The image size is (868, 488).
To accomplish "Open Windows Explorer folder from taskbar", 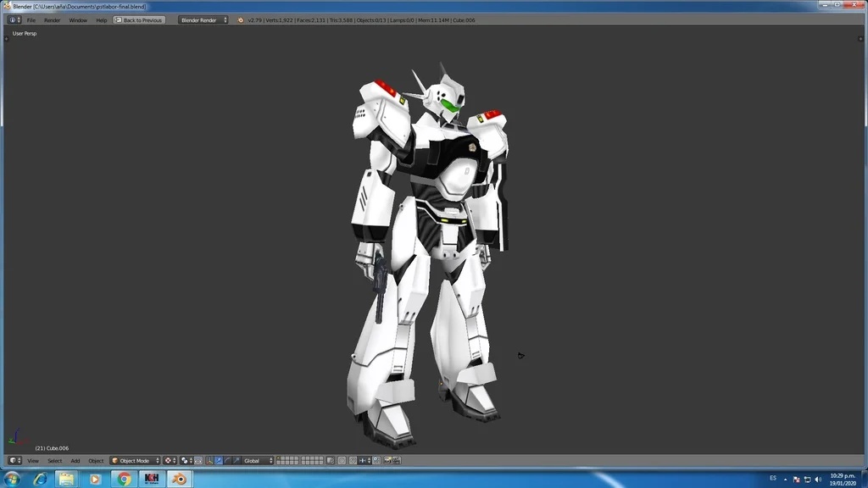I will (67, 479).
